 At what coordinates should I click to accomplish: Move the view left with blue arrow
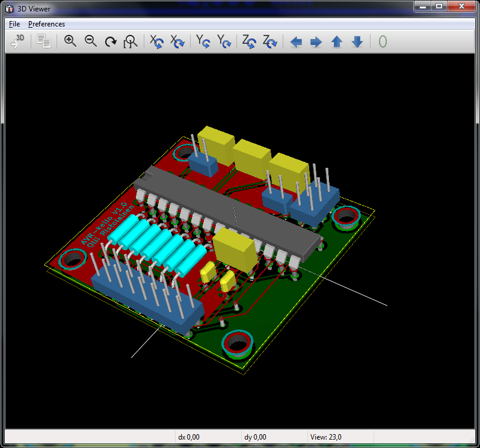click(296, 42)
